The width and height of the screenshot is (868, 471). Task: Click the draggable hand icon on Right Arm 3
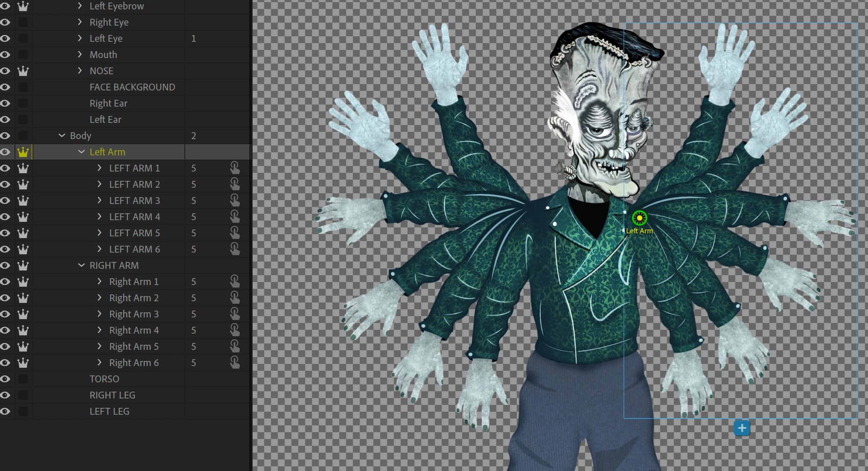[235, 314]
